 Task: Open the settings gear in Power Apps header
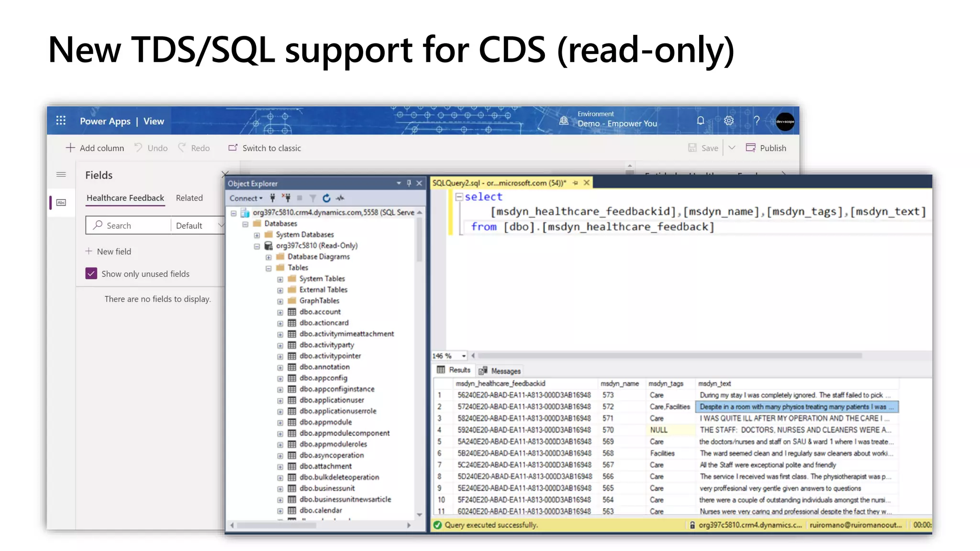click(729, 121)
